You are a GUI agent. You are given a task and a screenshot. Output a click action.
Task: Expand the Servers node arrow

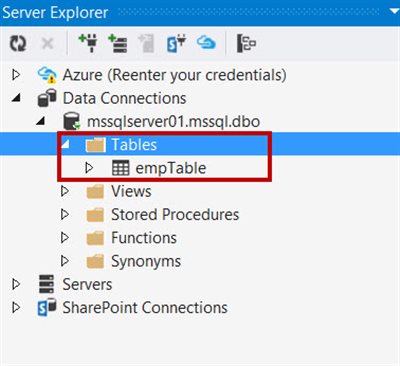[x=16, y=284]
